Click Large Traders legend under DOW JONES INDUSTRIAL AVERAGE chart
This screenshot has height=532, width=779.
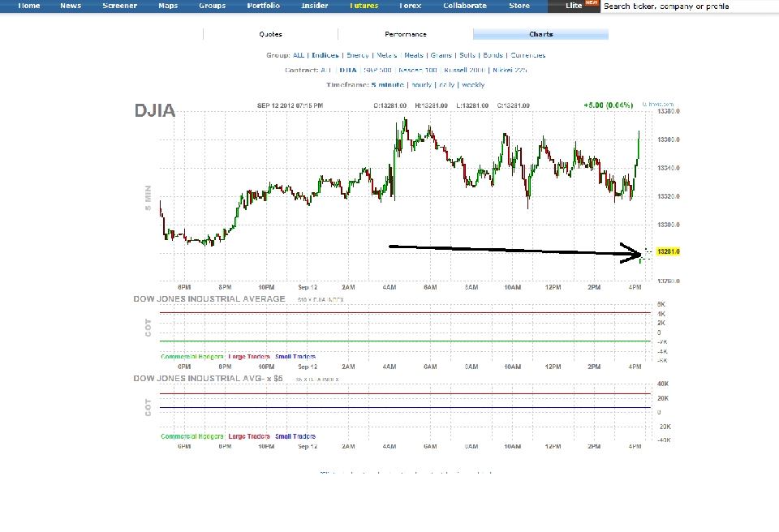[249, 357]
